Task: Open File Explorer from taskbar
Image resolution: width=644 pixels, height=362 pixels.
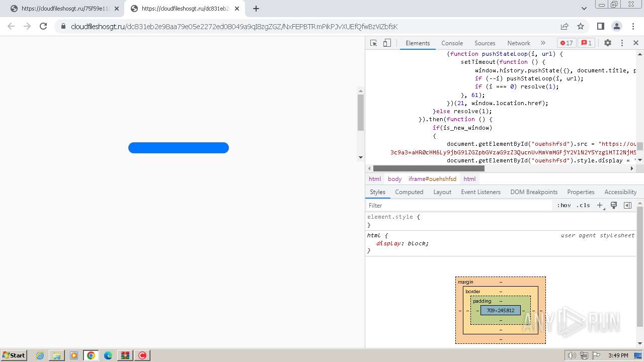Action: coord(57,355)
